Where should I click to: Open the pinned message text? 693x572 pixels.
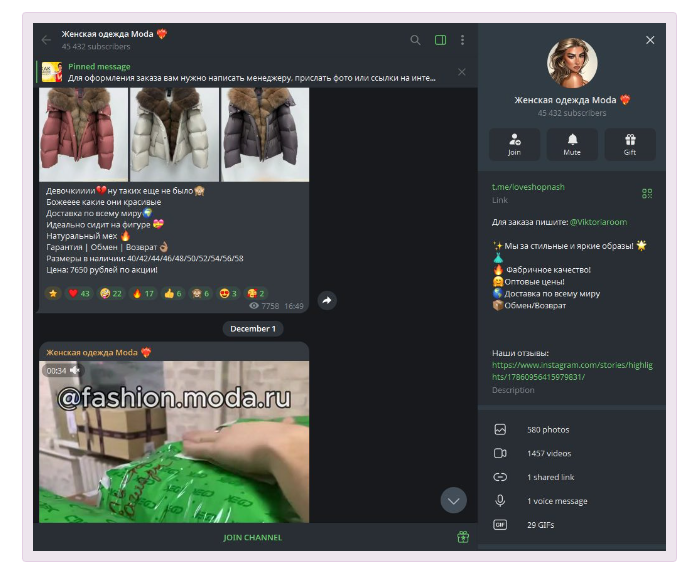(251, 78)
